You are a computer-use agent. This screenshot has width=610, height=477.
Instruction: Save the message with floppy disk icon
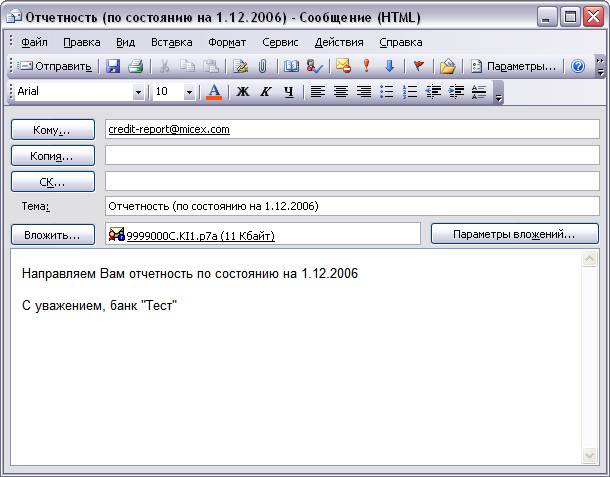[x=113, y=66]
